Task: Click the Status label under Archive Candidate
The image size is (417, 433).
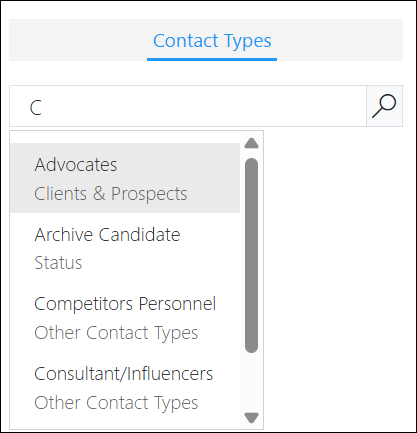Action: point(58,263)
